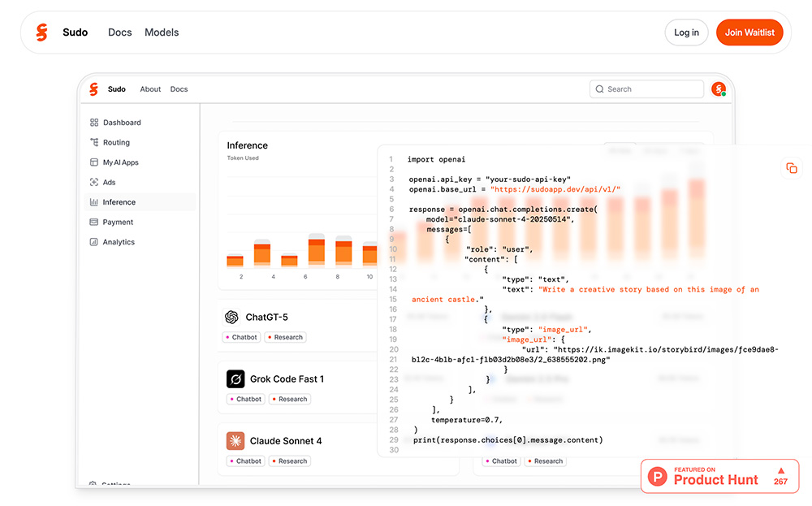This screenshot has height=506, width=812.
Task: Click the Chatbot tag under Grok Code Fast 1
Action: pos(246,399)
